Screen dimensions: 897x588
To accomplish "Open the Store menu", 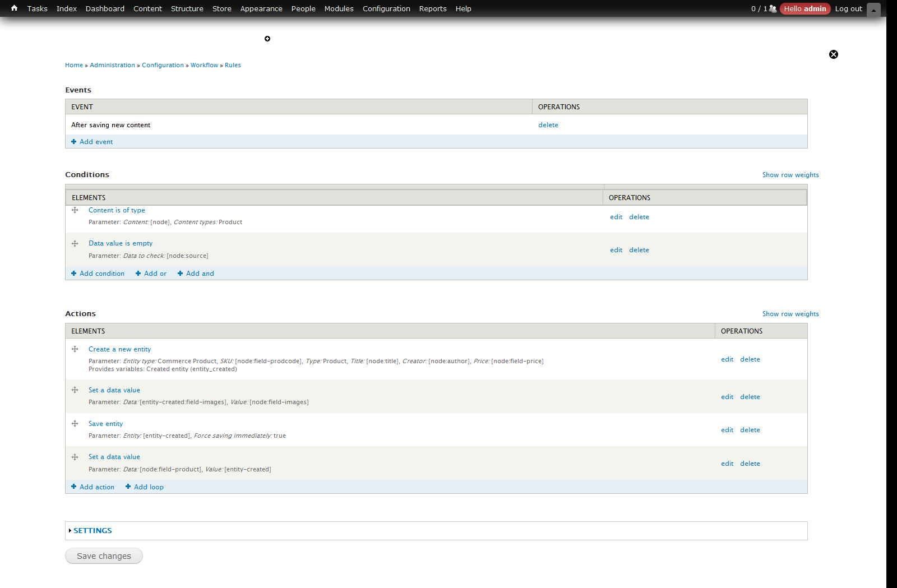I will [x=221, y=8].
